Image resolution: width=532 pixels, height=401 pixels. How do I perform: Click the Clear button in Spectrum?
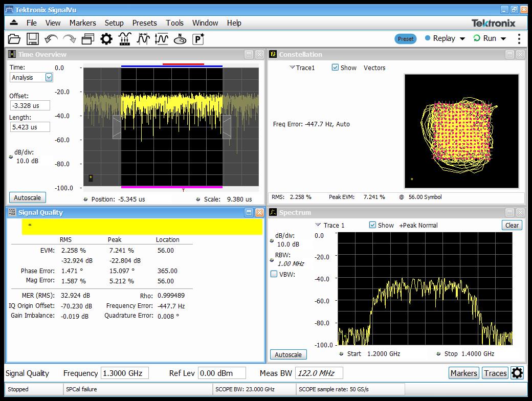click(x=512, y=225)
